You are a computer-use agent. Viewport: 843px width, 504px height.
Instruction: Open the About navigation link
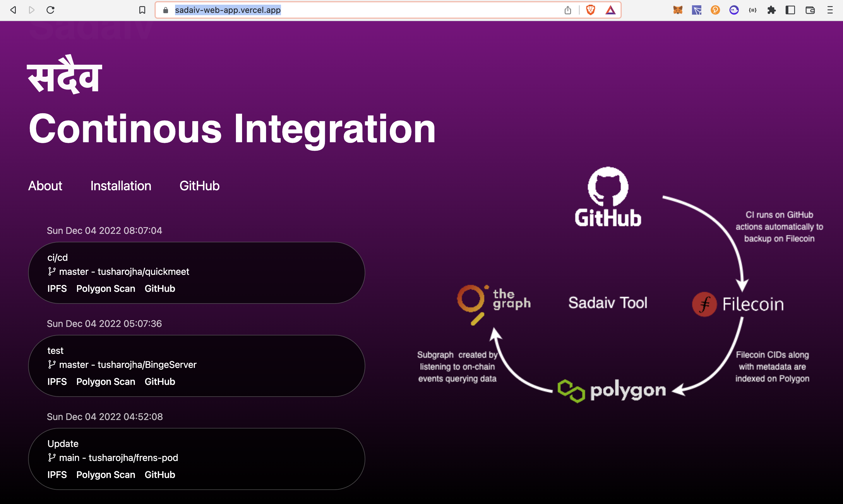click(x=45, y=186)
